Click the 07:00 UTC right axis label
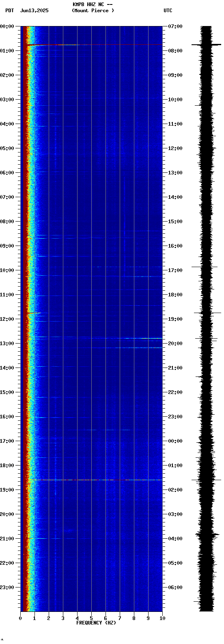 click(x=175, y=26)
